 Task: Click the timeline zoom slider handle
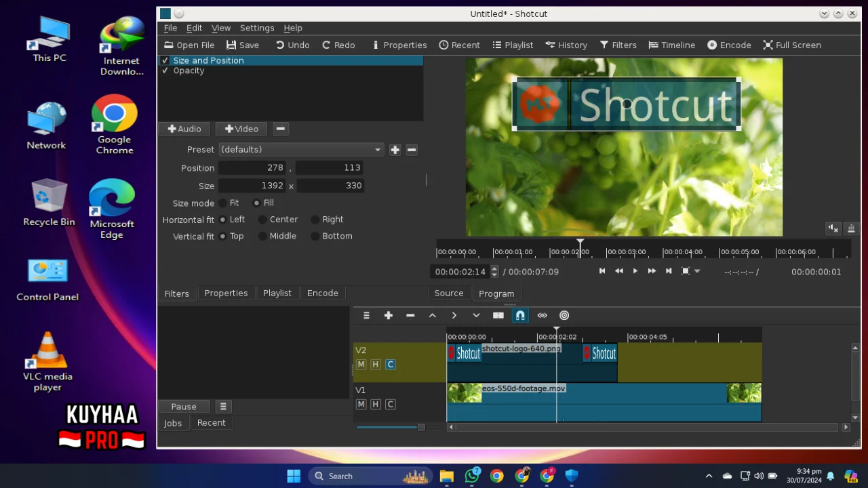(x=421, y=427)
